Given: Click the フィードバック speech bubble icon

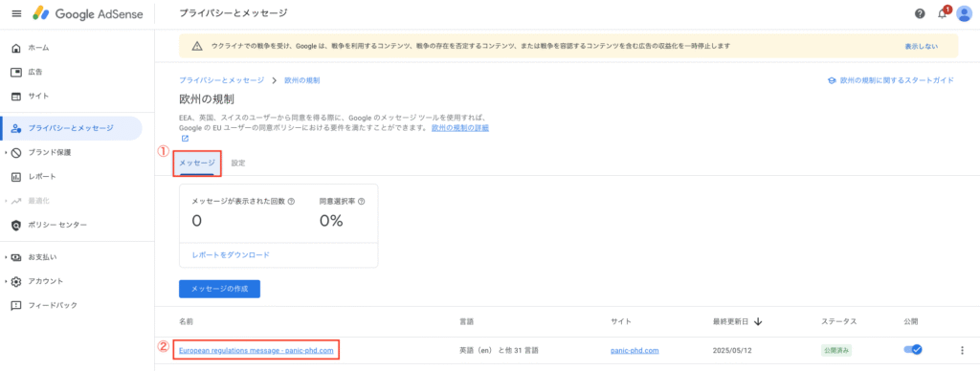Looking at the screenshot, I should (17, 306).
